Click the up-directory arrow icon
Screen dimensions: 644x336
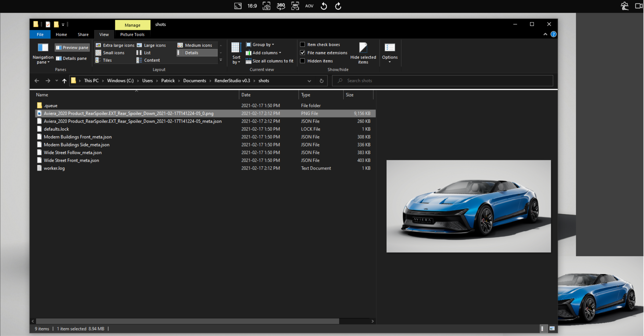(64, 81)
